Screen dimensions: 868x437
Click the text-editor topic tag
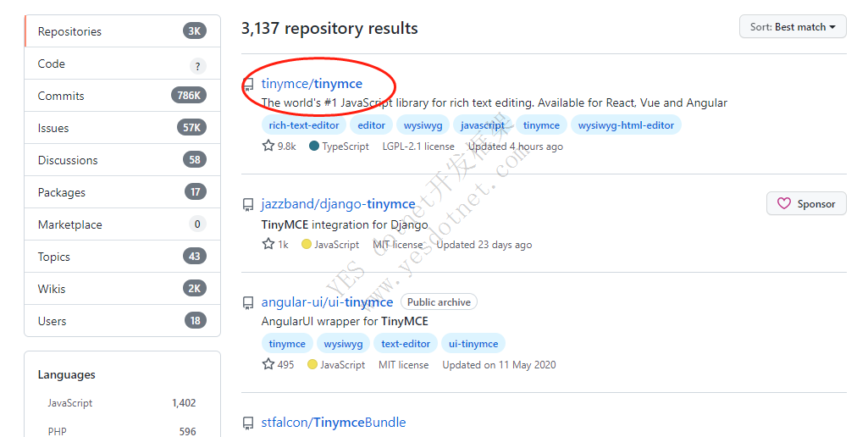pyautogui.click(x=406, y=343)
